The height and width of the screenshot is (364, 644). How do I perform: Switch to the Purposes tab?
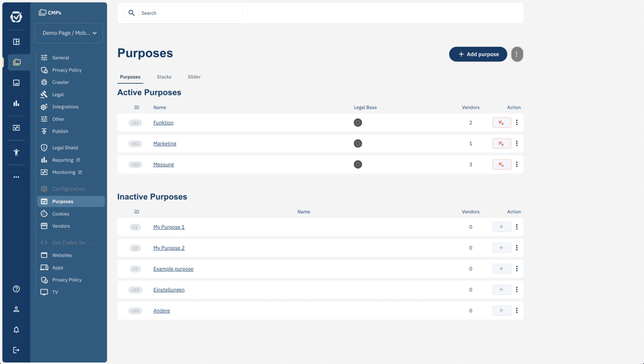click(x=130, y=77)
